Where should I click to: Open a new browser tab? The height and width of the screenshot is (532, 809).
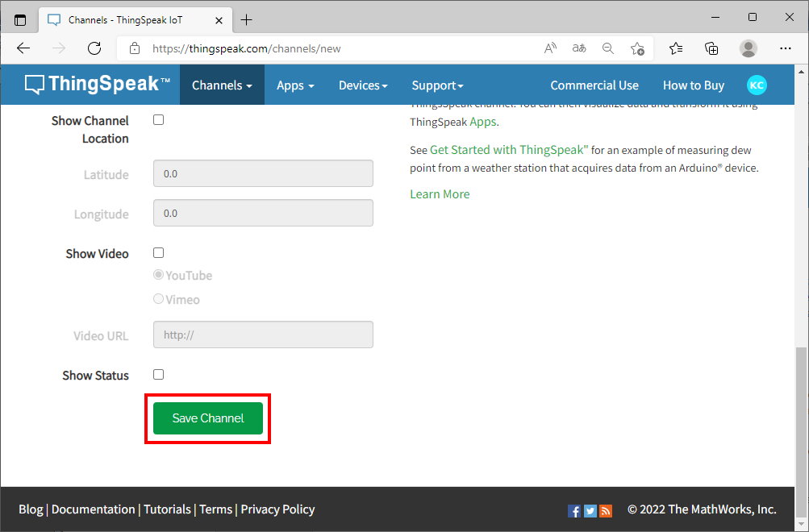click(x=247, y=20)
